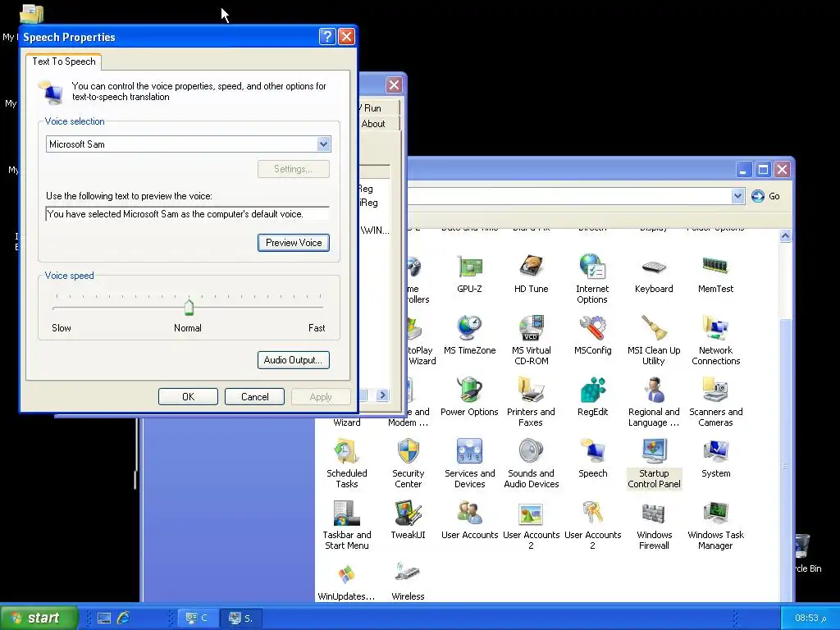Open the Taskbar and Start Menu icon
840x630 pixels.
click(x=347, y=525)
